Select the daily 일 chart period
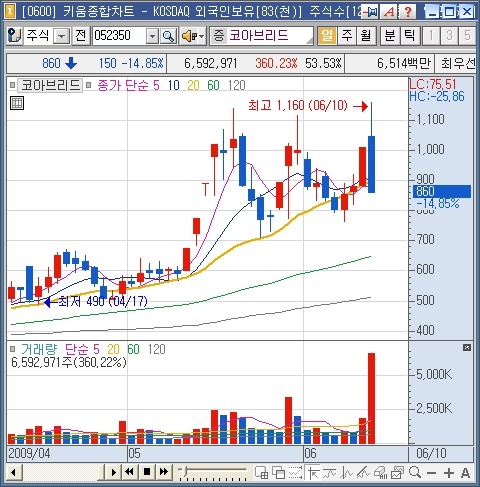The image size is (480, 487). [327, 36]
